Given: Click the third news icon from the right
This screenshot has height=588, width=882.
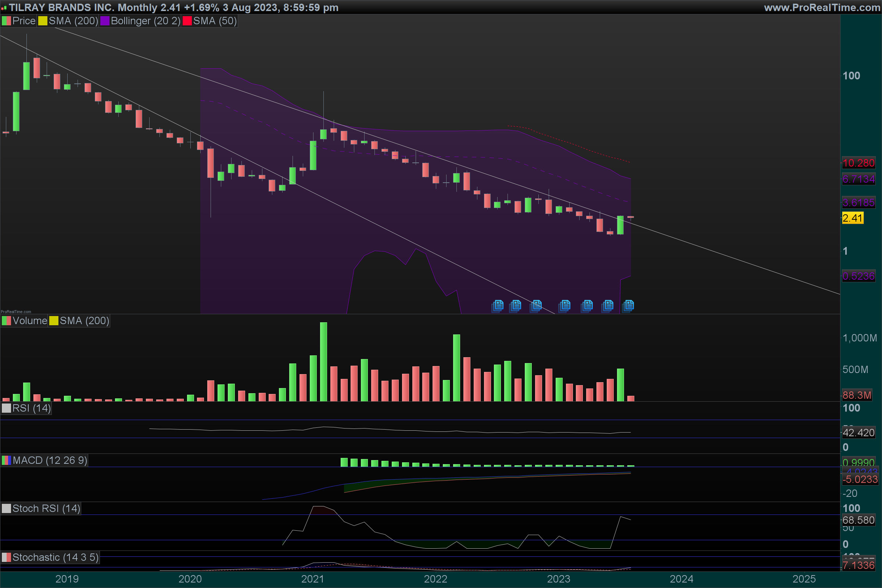Looking at the screenshot, I should (x=587, y=306).
